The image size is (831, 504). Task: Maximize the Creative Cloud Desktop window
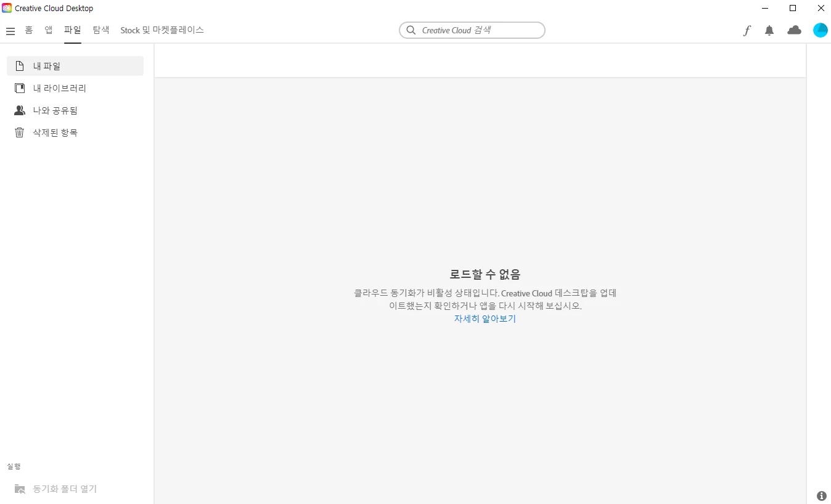click(x=793, y=8)
